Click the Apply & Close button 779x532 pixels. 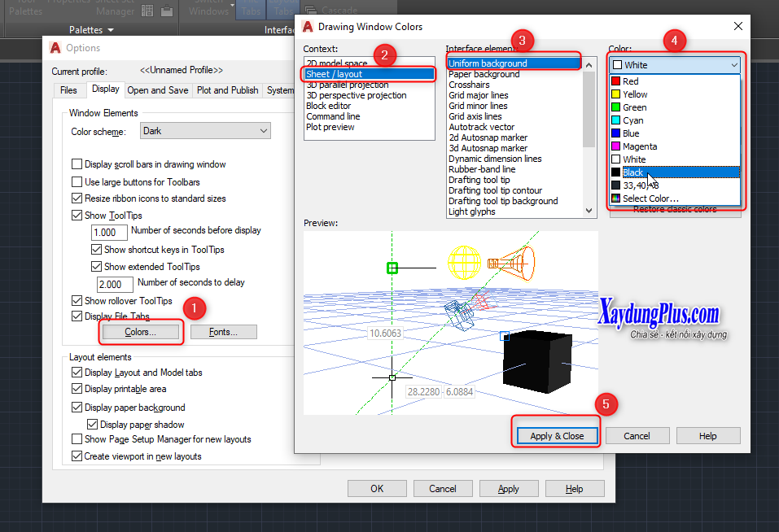556,435
